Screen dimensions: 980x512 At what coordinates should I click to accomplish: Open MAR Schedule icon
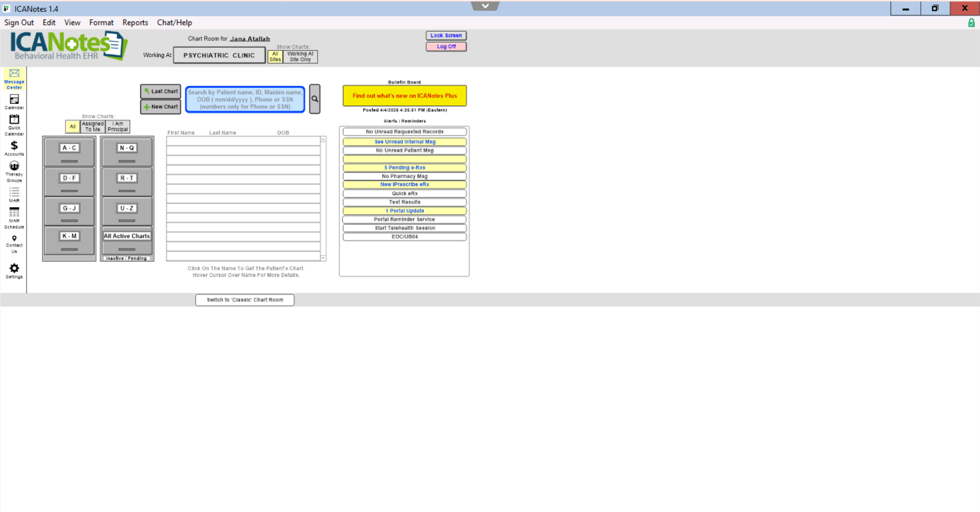click(14, 217)
